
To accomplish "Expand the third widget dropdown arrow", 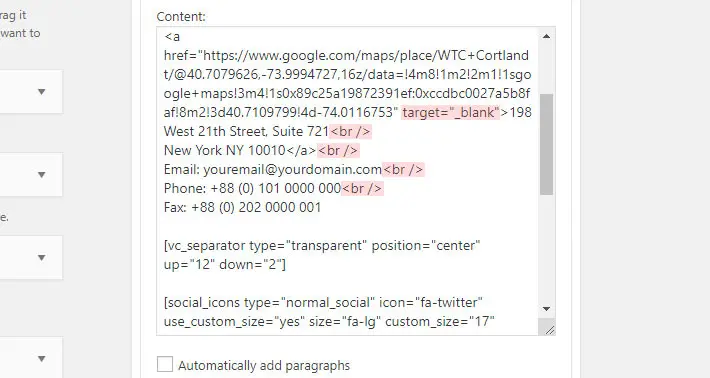I will (42, 258).
